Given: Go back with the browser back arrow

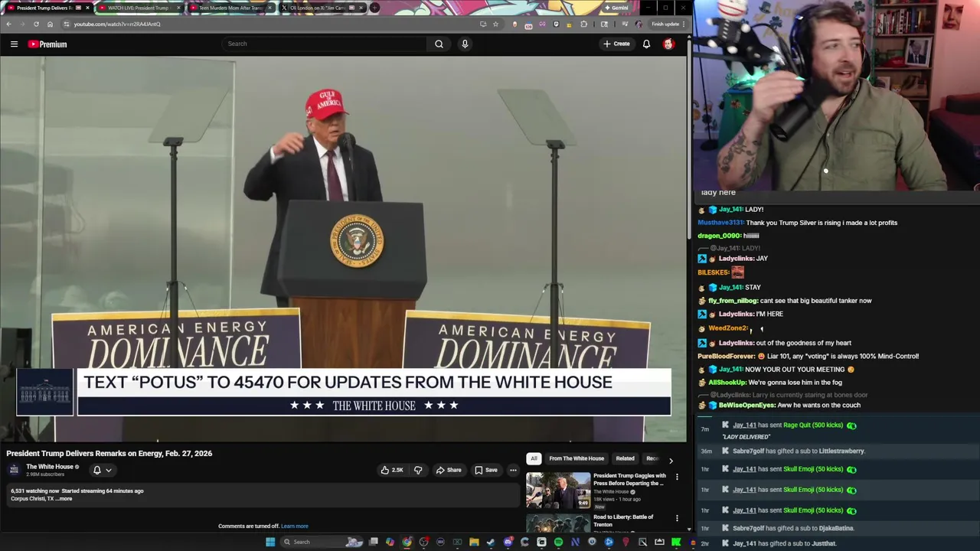Looking at the screenshot, I should tap(8, 24).
